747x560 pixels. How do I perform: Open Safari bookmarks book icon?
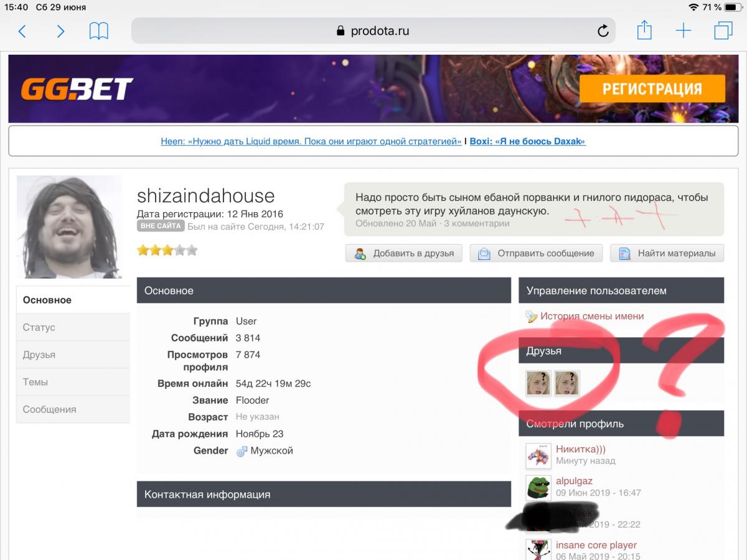(99, 31)
